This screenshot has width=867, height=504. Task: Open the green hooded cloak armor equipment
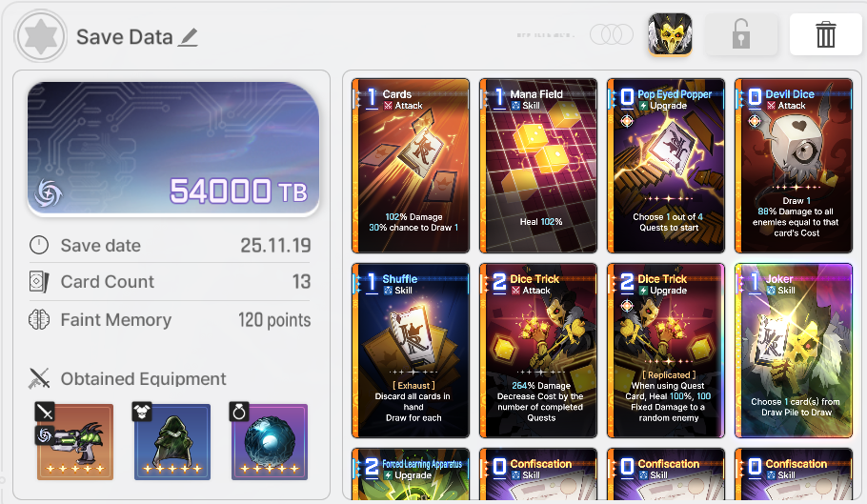coord(172,441)
